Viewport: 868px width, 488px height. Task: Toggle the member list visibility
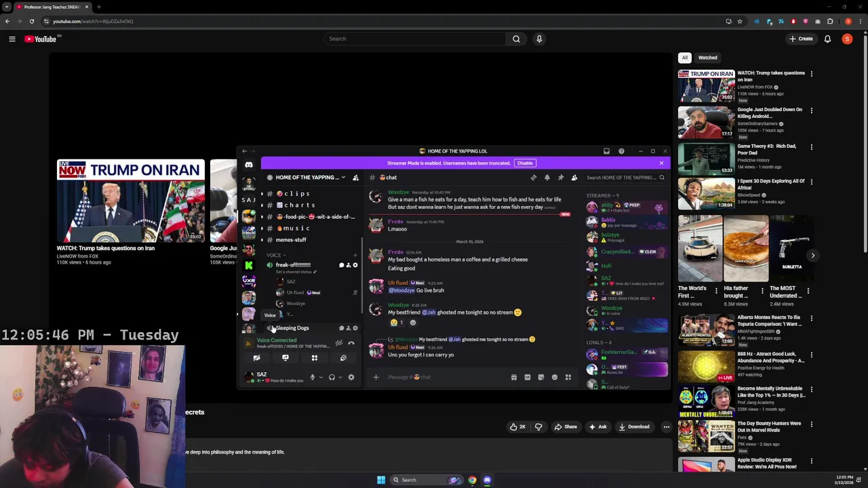tap(574, 178)
